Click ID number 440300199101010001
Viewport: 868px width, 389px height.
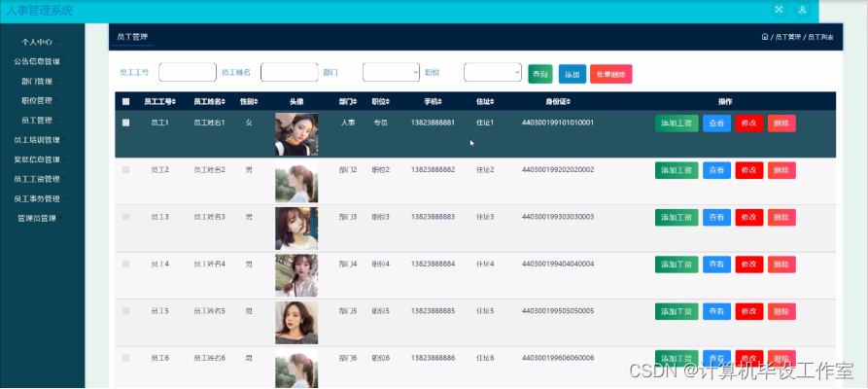click(x=558, y=123)
